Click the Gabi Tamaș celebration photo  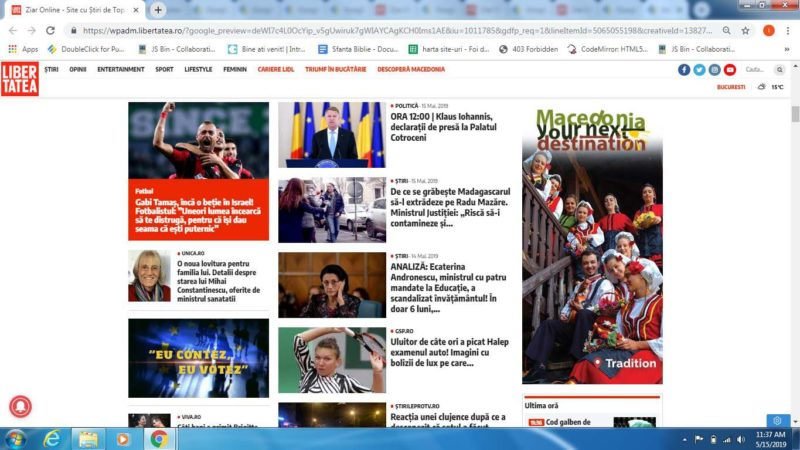(198, 140)
